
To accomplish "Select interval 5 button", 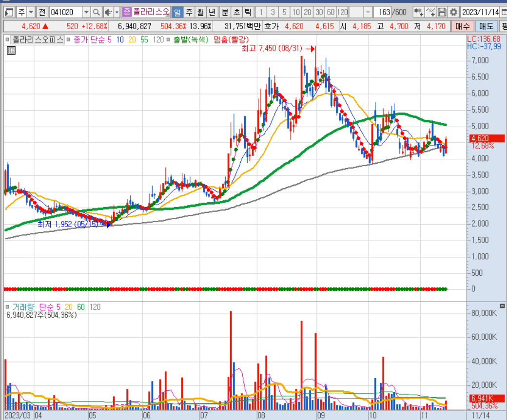I will pos(284,13).
